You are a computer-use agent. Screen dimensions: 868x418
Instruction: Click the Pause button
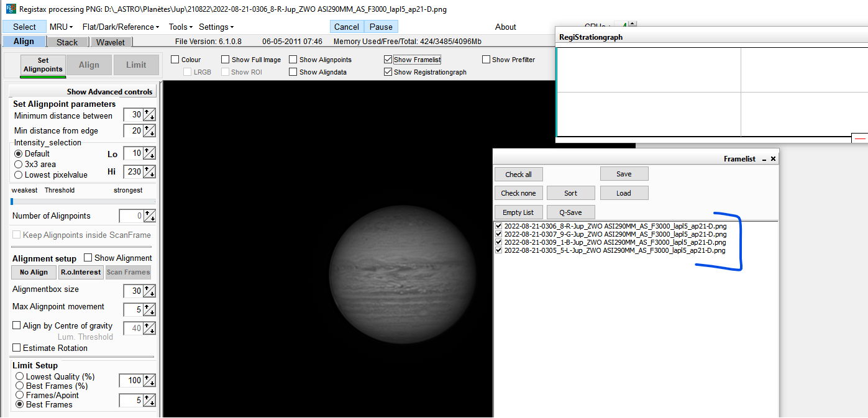(381, 27)
